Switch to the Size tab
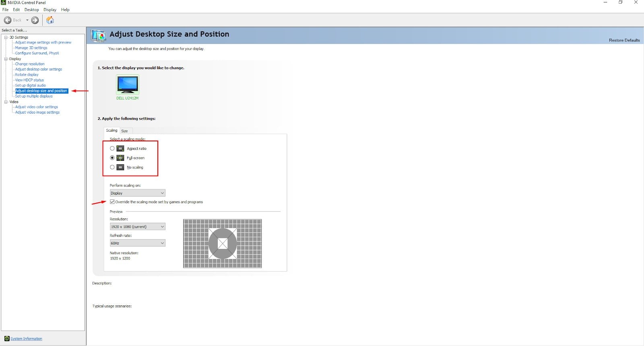The image size is (644, 346). (124, 131)
